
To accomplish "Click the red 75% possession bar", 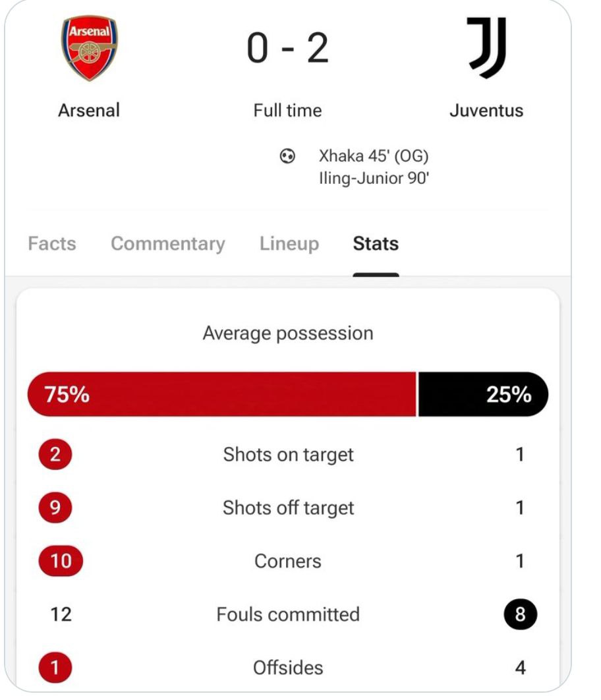I will 221,395.
